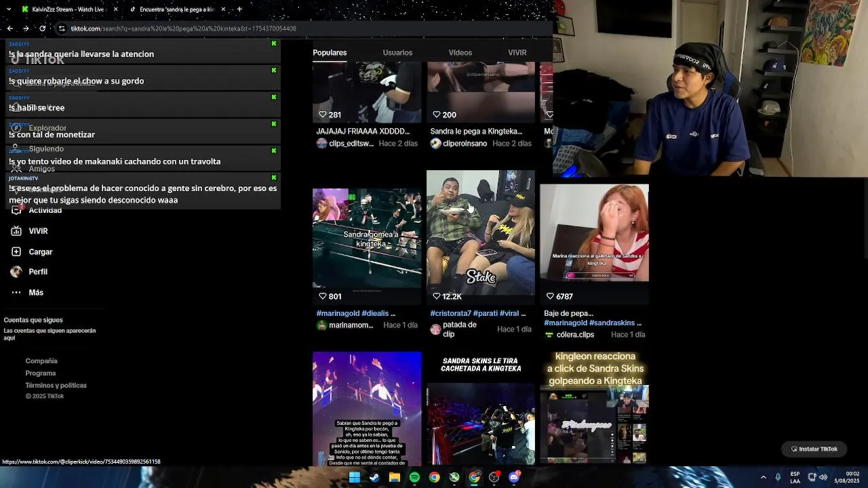868x488 pixels.
Task: Reload the page with refresh icon
Action: tap(42, 28)
